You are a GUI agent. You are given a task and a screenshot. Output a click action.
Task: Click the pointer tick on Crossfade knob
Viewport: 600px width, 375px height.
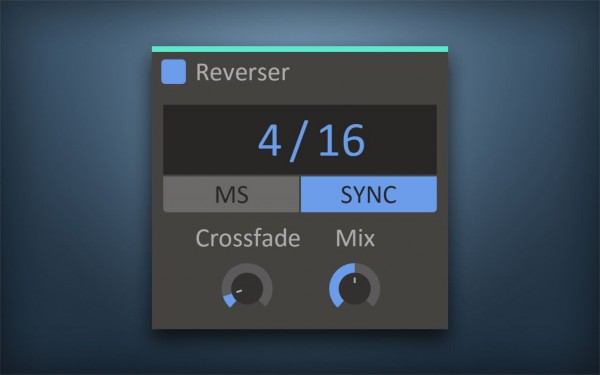[x=239, y=292]
